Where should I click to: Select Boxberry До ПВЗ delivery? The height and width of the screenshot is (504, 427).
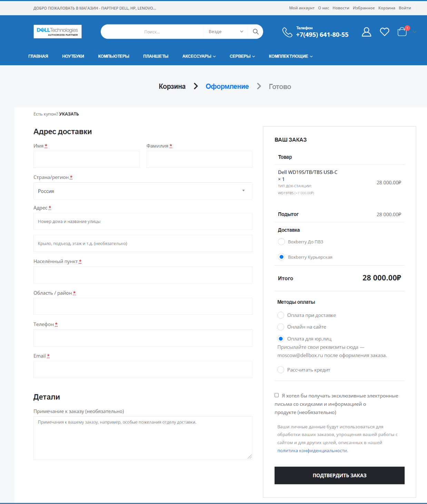pyautogui.click(x=281, y=242)
